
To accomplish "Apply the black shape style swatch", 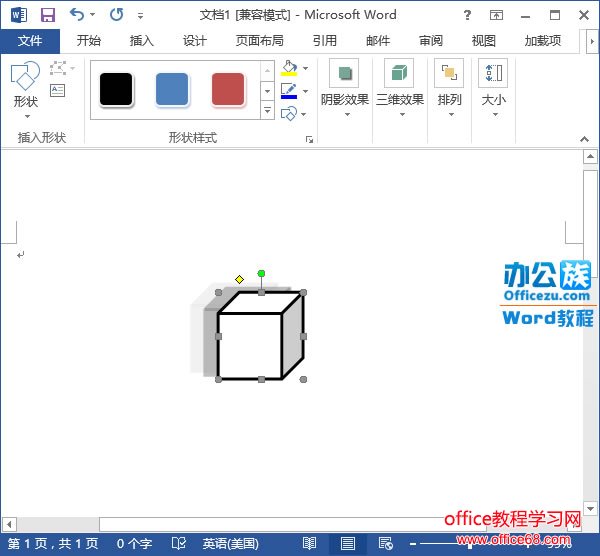I will (x=116, y=89).
